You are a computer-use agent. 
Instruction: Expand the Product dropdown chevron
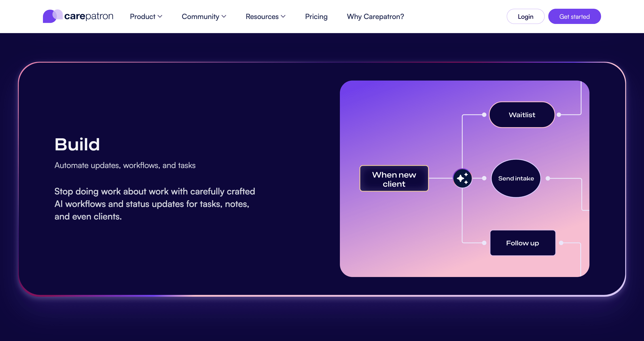tap(160, 17)
